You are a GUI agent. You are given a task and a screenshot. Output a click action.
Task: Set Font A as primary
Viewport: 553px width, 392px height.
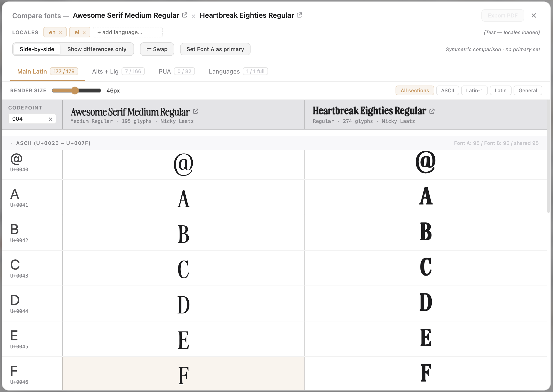click(215, 49)
